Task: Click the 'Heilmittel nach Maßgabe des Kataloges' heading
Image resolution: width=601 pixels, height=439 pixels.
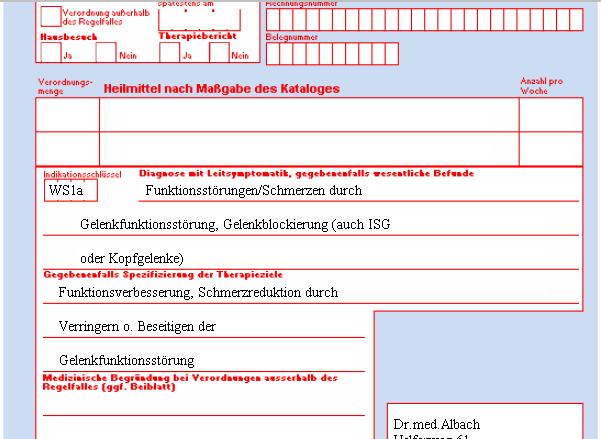Action: pyautogui.click(x=222, y=89)
